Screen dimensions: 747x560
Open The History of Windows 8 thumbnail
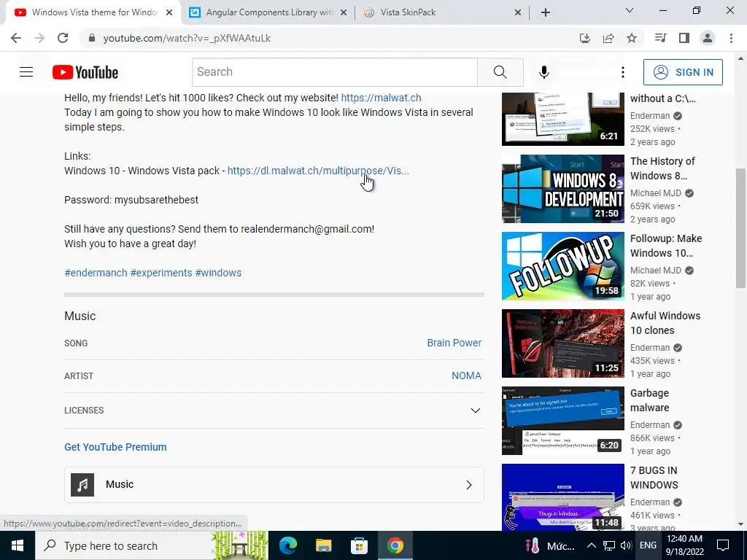562,189
